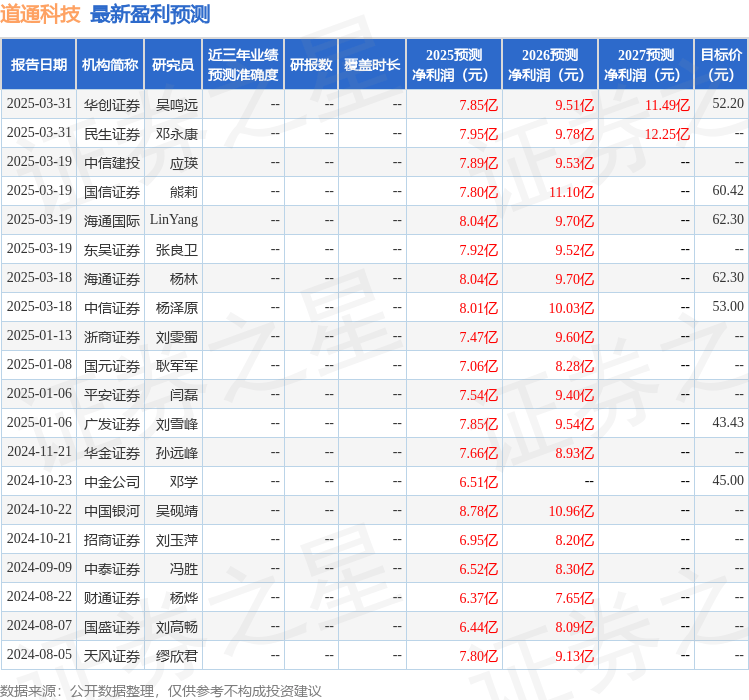The height and width of the screenshot is (700, 749).
Task: Select the 报告日期 column header
Action: click(39, 65)
